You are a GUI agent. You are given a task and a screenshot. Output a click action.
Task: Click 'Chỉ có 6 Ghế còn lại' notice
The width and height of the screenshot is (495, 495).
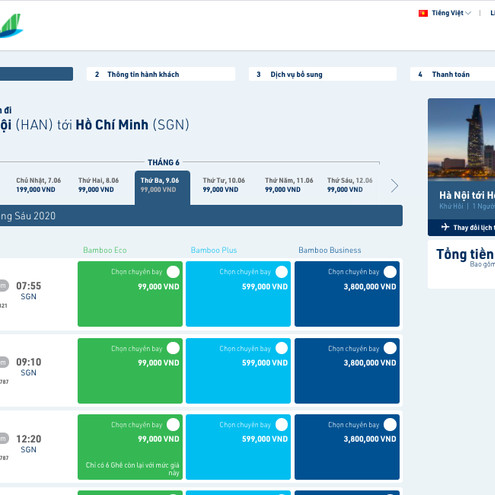[x=132, y=469]
